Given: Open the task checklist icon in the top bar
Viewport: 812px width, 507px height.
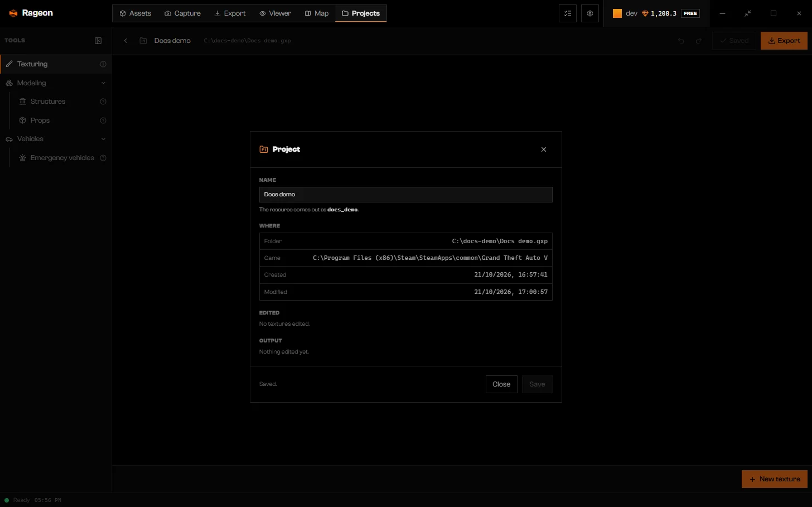Looking at the screenshot, I should click(x=568, y=13).
